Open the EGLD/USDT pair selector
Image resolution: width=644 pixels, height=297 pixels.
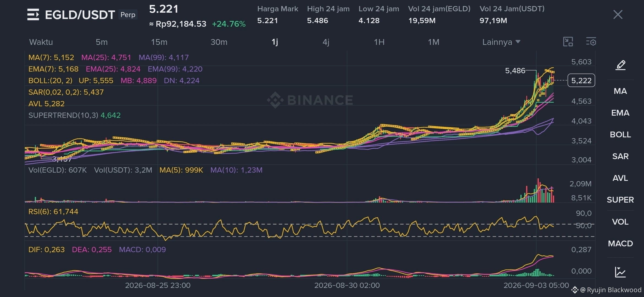(80, 15)
